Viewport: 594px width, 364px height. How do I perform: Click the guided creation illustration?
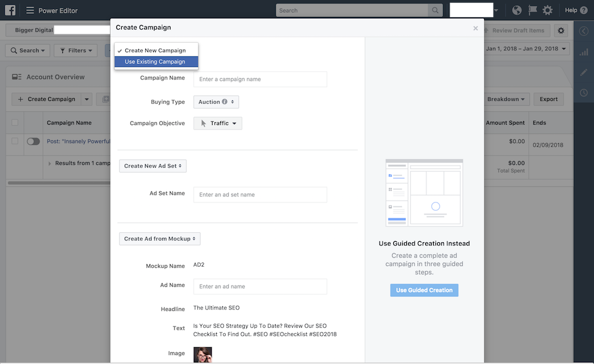tap(424, 193)
